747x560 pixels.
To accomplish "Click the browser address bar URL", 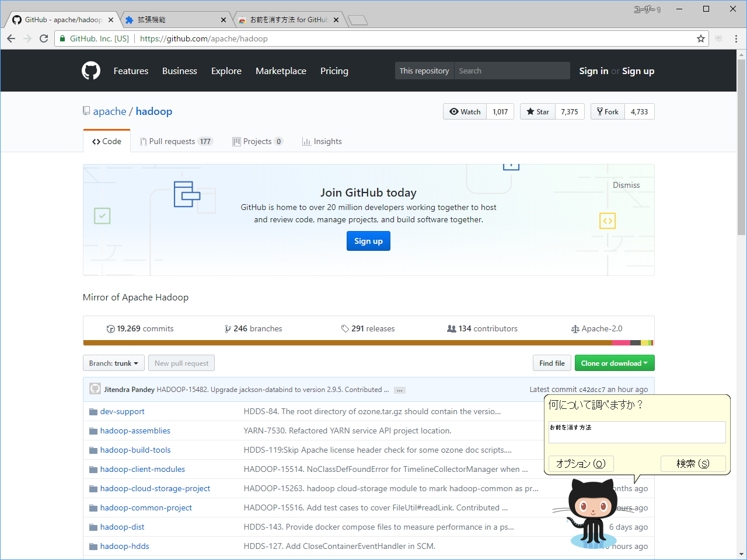I will tap(204, 38).
